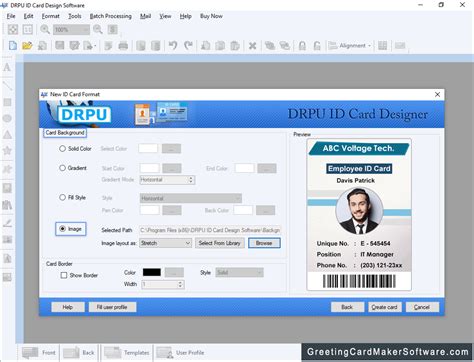This screenshot has height=362, width=474.
Task: Click the Select From Library button
Action: pyautogui.click(x=220, y=243)
